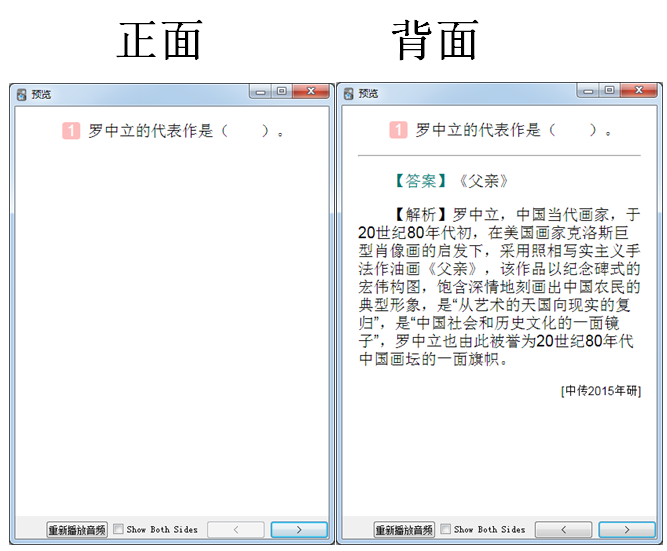Go to the next card in the right preview window
This screenshot has height=551, width=667.
pos(627,530)
